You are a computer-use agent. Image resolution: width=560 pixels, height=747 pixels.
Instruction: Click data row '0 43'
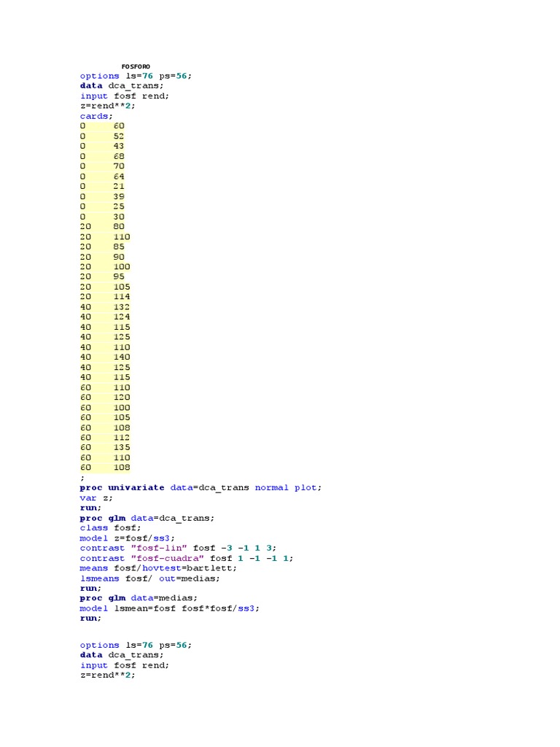tap(102, 146)
